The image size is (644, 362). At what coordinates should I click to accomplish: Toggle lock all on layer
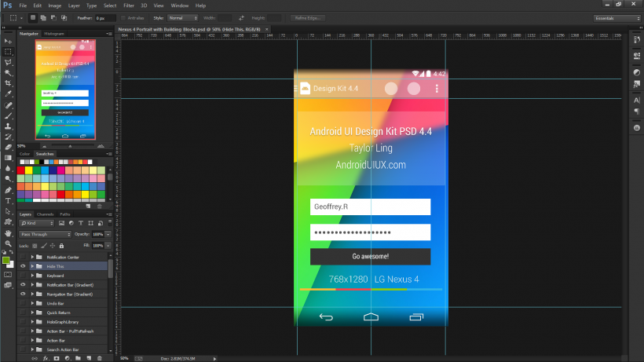61,246
